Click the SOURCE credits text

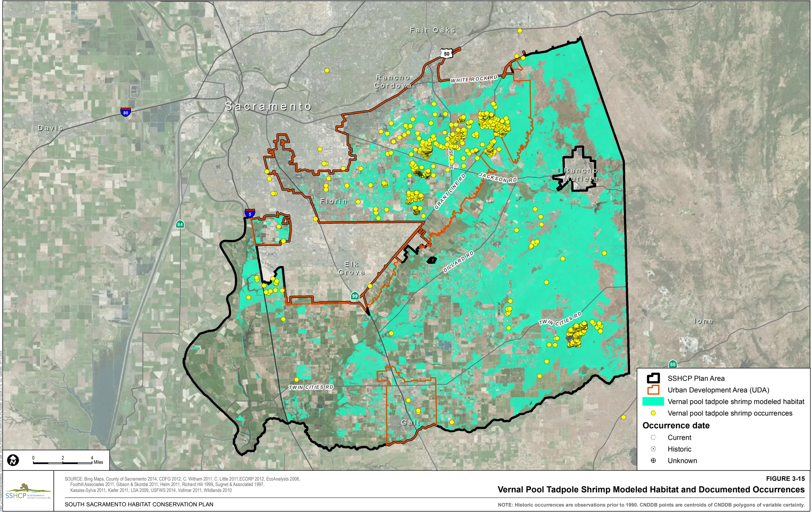tap(182, 485)
